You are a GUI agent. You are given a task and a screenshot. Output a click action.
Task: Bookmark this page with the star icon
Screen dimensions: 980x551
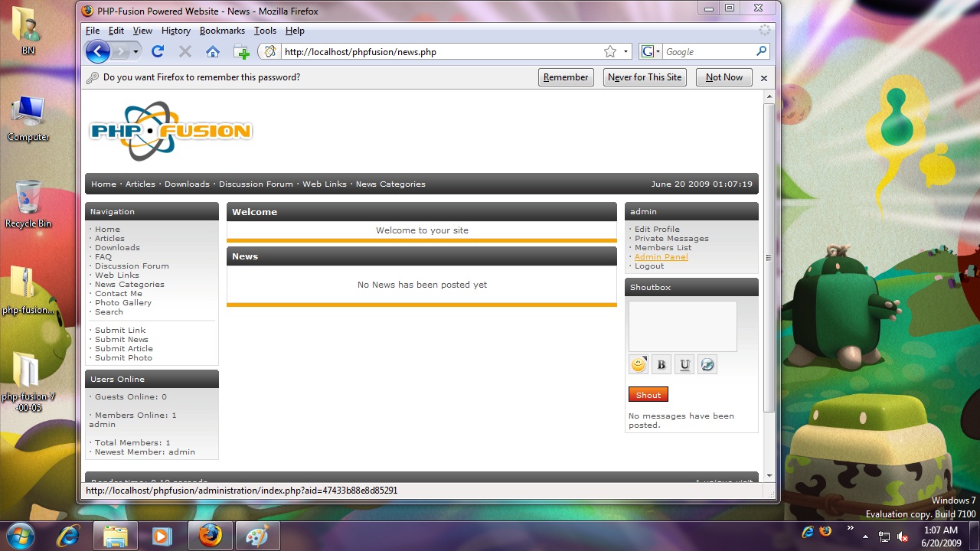tap(610, 52)
